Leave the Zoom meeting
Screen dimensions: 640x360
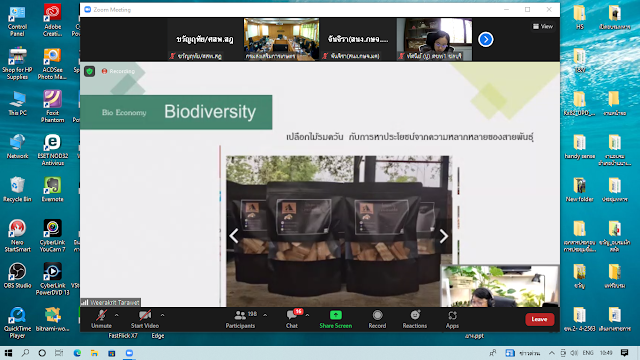tap(539, 319)
